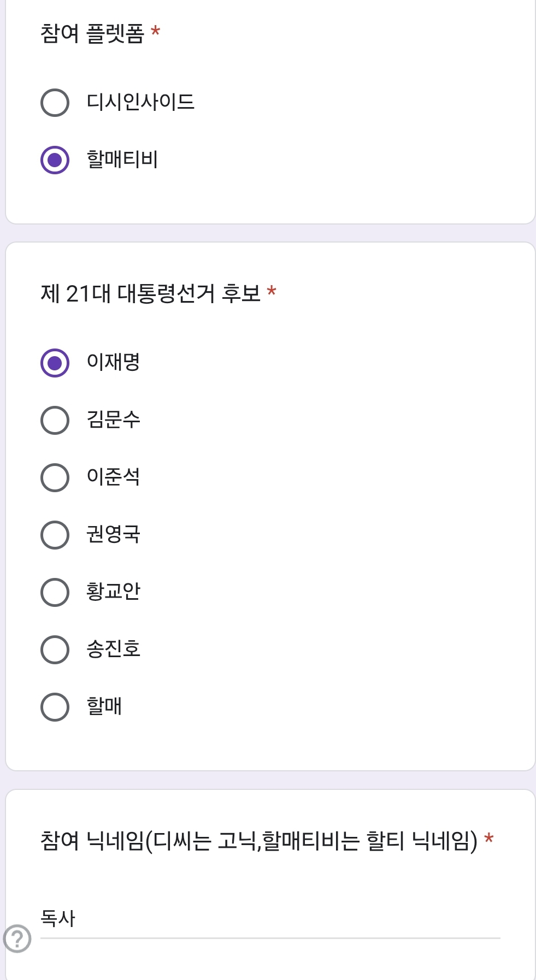Click the 권영국 label text
The width and height of the screenshot is (536, 980).
114,534
